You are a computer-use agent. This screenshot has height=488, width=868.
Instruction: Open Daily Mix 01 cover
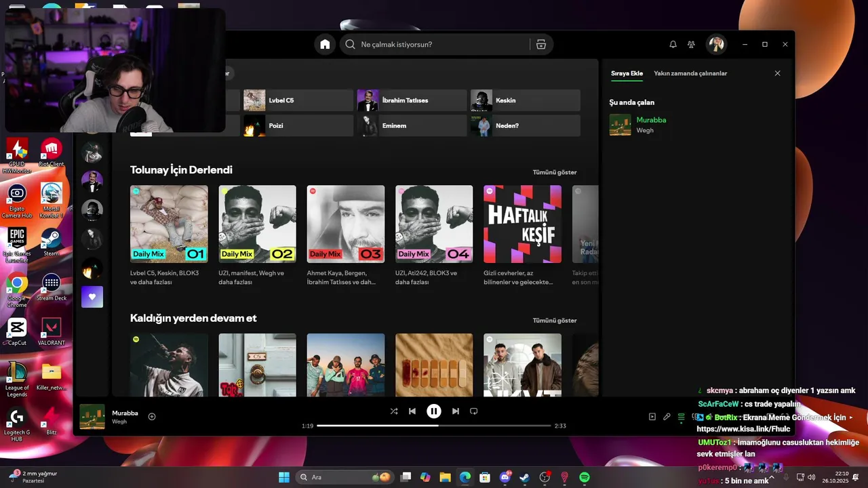169,224
